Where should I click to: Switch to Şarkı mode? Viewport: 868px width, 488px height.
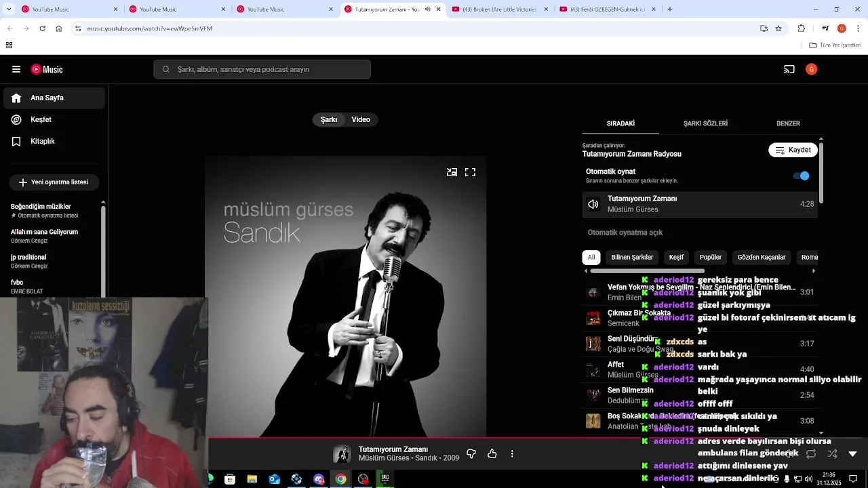point(329,119)
